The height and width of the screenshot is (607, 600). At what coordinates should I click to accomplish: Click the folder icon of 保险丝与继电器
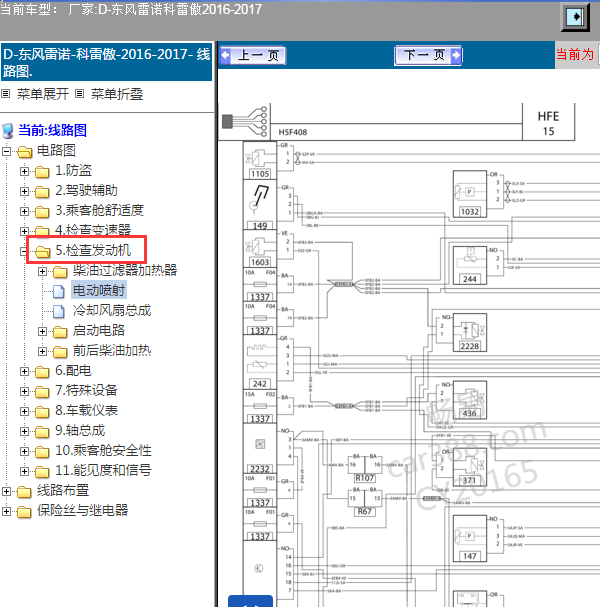tap(24, 512)
